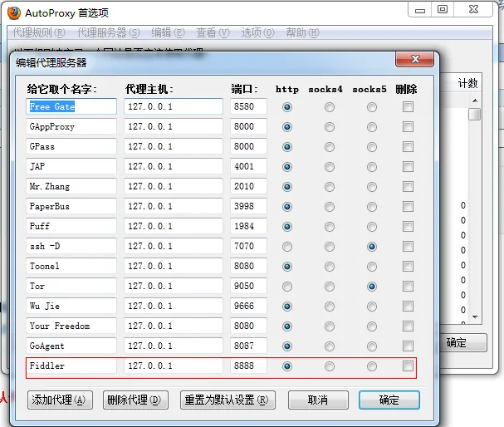Check delete box for Toonel

pos(408,266)
